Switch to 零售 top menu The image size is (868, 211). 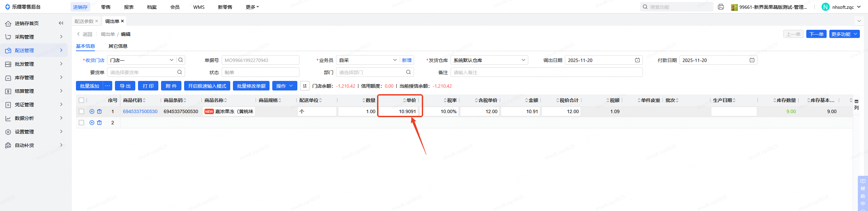pyautogui.click(x=106, y=7)
